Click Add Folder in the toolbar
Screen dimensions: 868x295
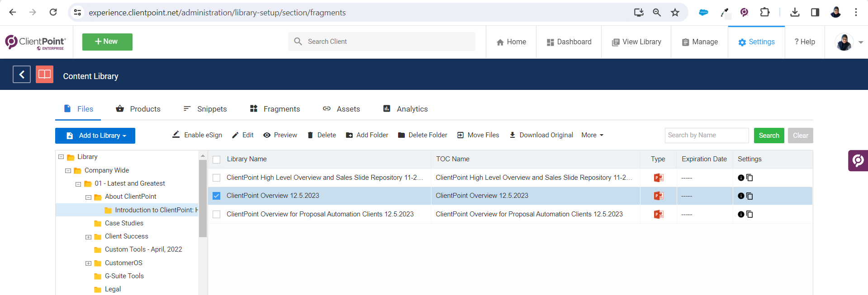tap(367, 135)
